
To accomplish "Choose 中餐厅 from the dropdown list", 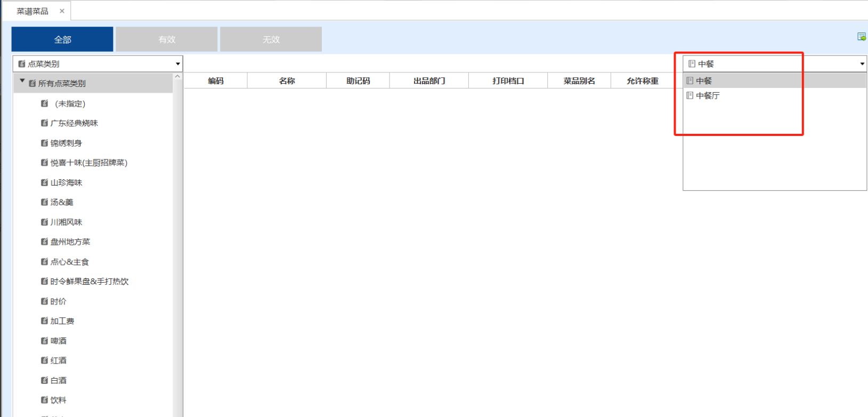I will coord(707,96).
